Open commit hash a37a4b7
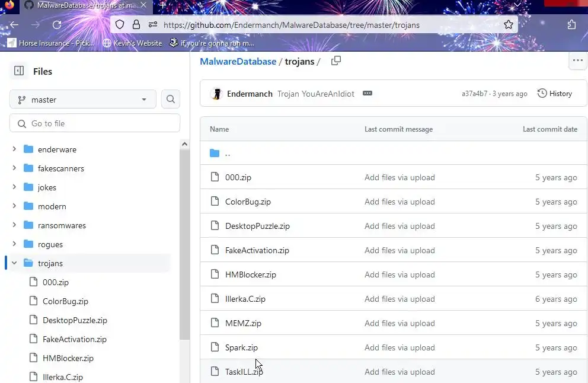This screenshot has height=383, width=588. [x=474, y=94]
